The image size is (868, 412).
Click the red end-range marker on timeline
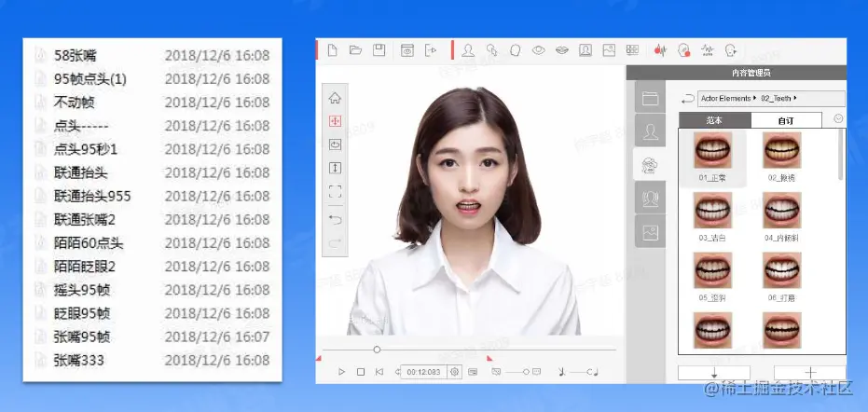pos(489,359)
